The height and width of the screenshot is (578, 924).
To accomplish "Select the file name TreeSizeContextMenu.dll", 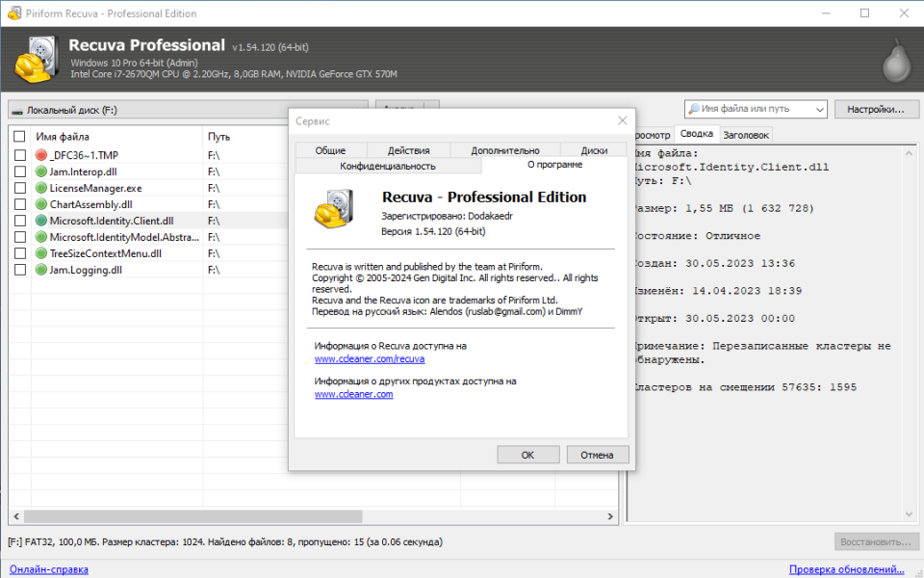I will click(x=106, y=253).
